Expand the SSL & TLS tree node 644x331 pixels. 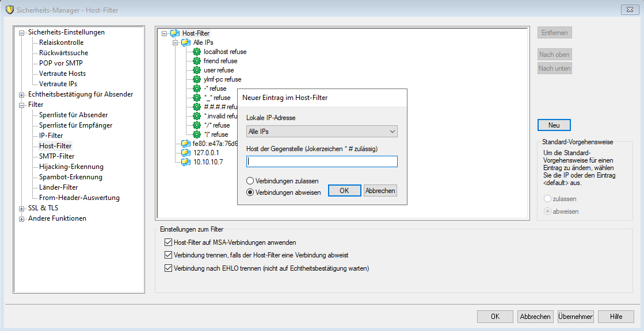tap(22, 208)
